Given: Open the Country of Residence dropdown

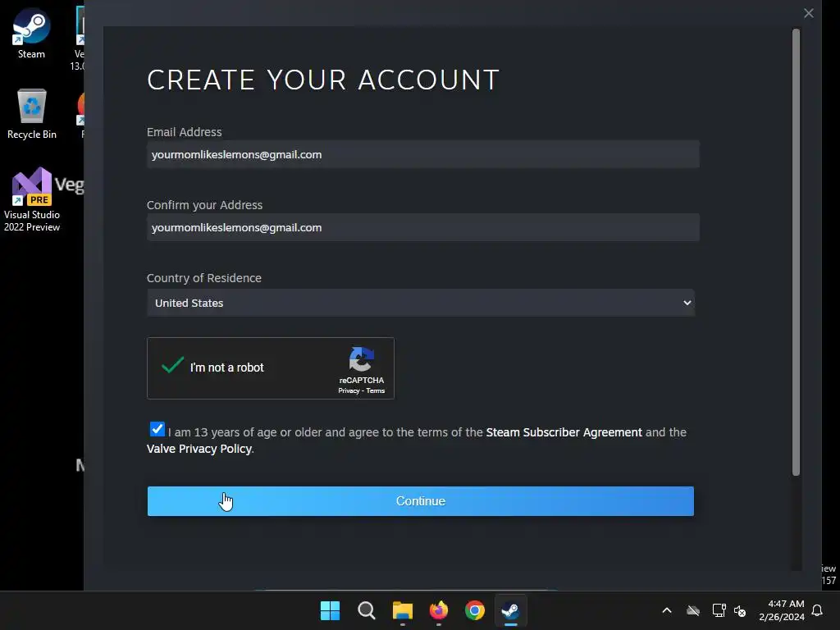Looking at the screenshot, I should (x=421, y=303).
